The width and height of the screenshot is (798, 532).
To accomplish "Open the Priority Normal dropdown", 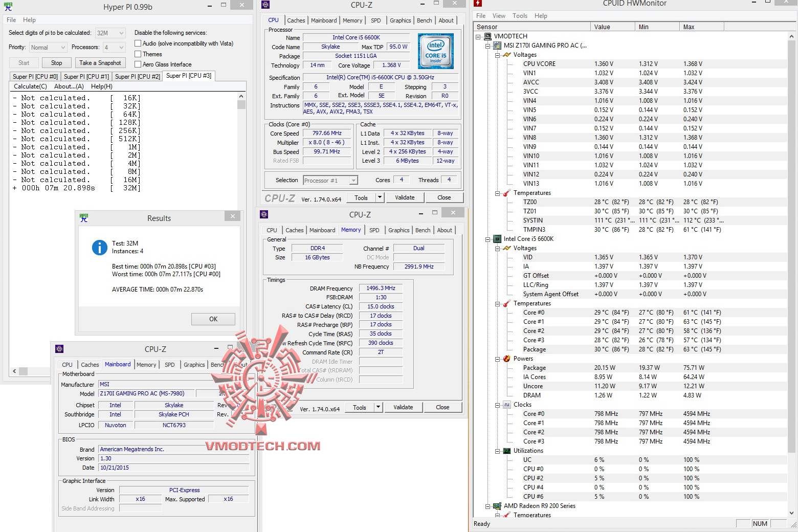I will point(48,48).
